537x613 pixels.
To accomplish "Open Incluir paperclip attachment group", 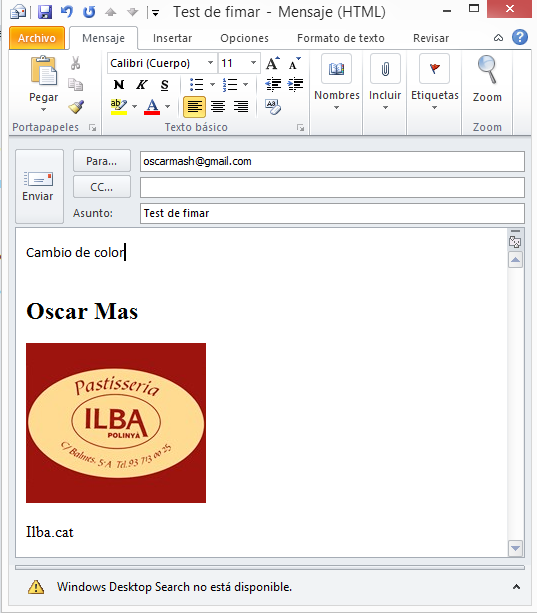I will coord(385,82).
